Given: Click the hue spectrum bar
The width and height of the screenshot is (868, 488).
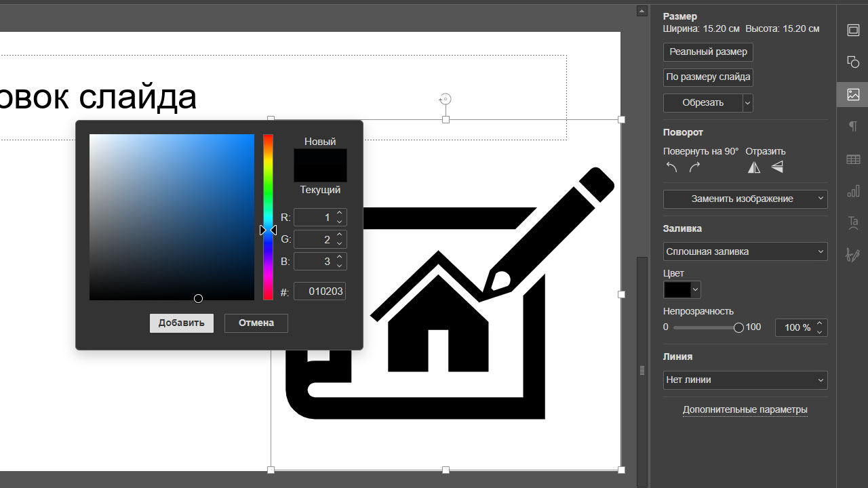Looking at the screenshot, I should [x=268, y=217].
